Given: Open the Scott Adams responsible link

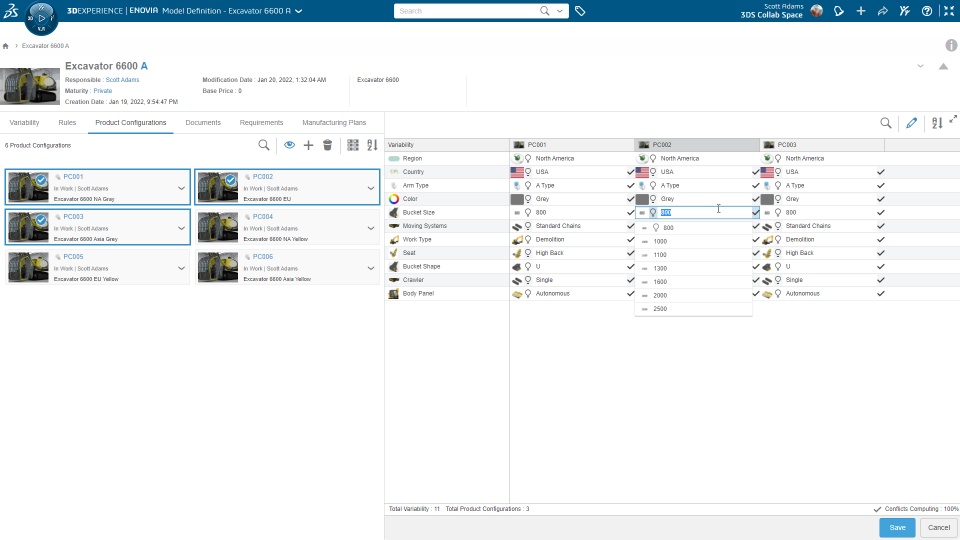Looking at the screenshot, I should coord(122,80).
